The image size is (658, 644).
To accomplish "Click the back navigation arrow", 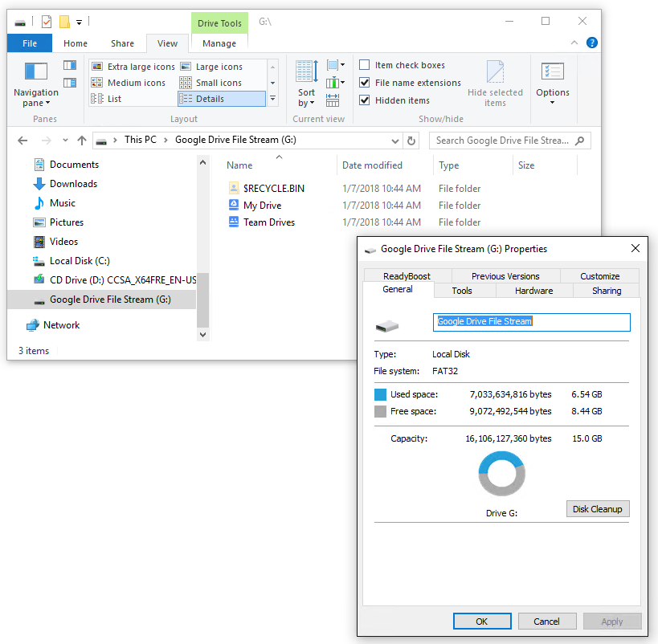I will click(x=22, y=140).
